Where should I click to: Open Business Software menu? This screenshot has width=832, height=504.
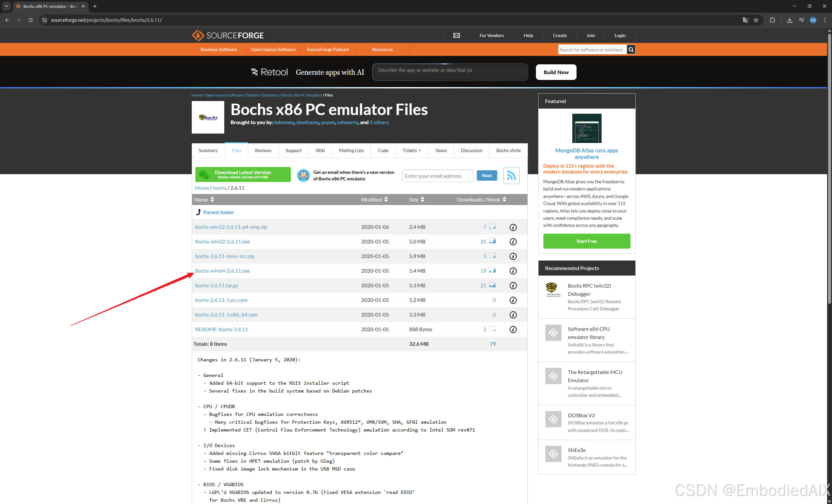219,50
